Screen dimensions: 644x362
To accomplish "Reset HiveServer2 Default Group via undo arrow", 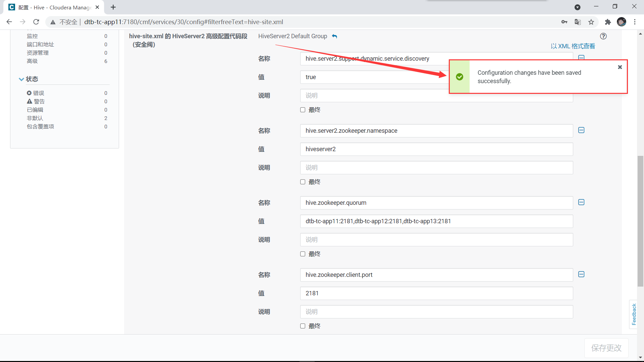I will click(334, 36).
